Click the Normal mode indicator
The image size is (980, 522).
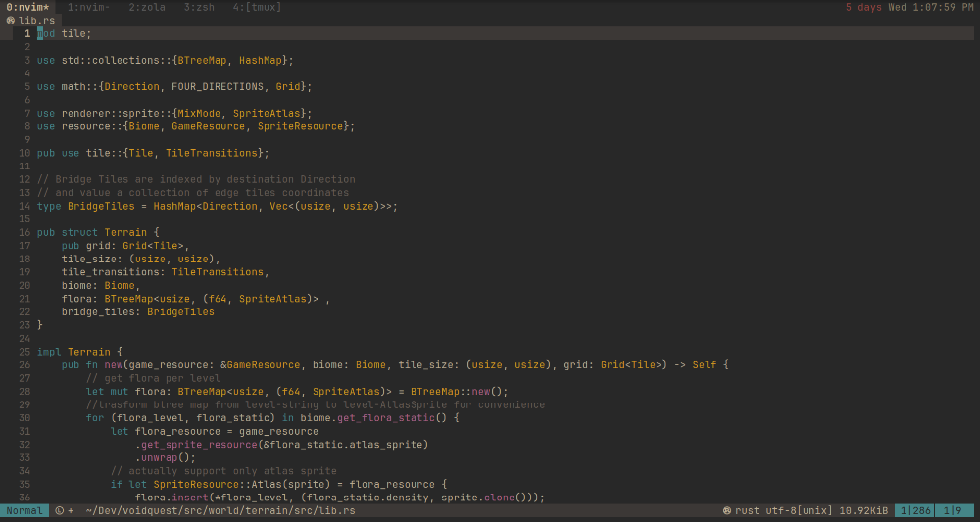(24, 511)
